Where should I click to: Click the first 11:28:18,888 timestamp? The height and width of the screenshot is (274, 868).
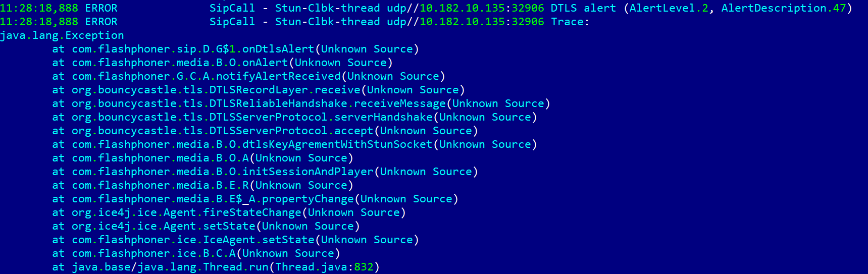(39, 8)
